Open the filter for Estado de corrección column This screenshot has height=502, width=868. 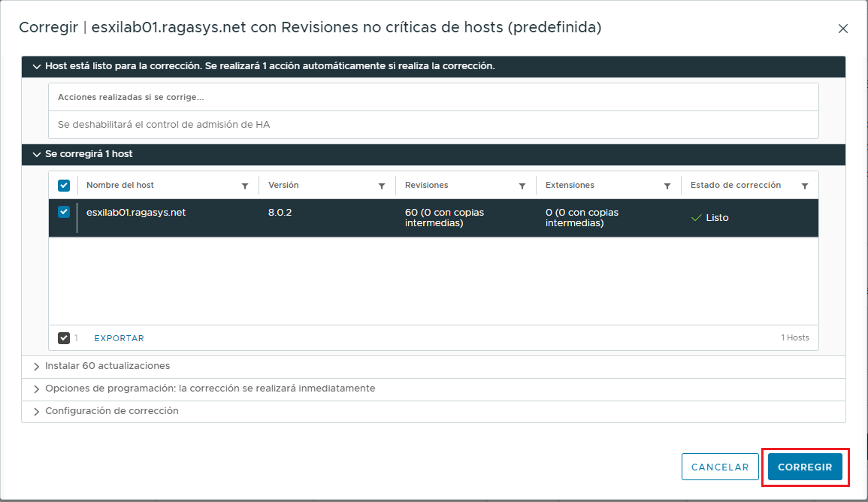[x=805, y=185]
